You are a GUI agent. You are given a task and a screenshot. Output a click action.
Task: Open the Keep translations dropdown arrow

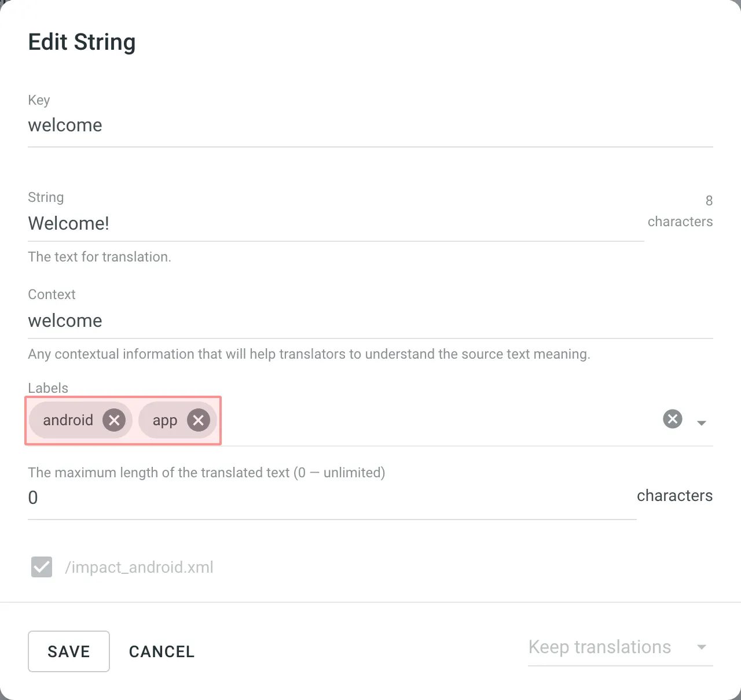pyautogui.click(x=702, y=647)
